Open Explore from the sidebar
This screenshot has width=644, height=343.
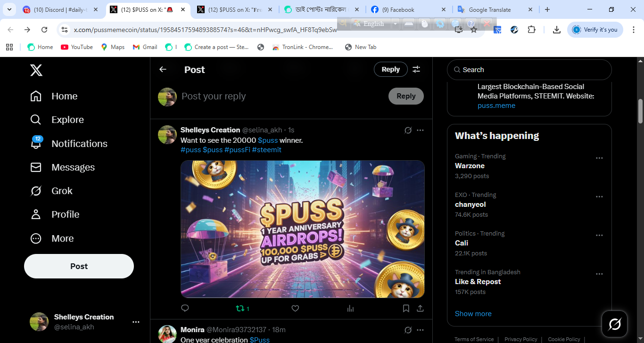57,120
